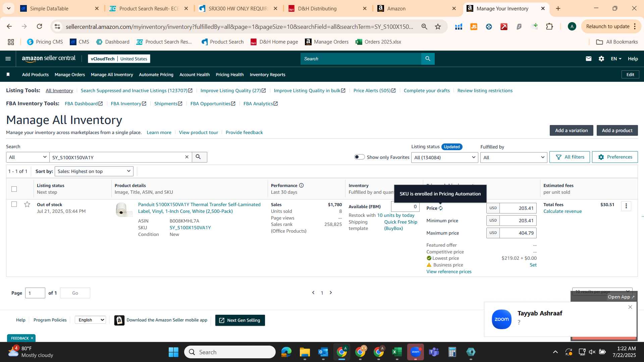Reload the page in Chrome

click(x=39, y=26)
